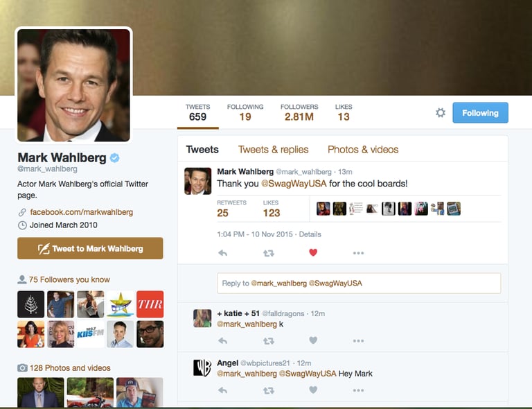Click the Tweet to Mark Wahlberg button

(x=90, y=248)
